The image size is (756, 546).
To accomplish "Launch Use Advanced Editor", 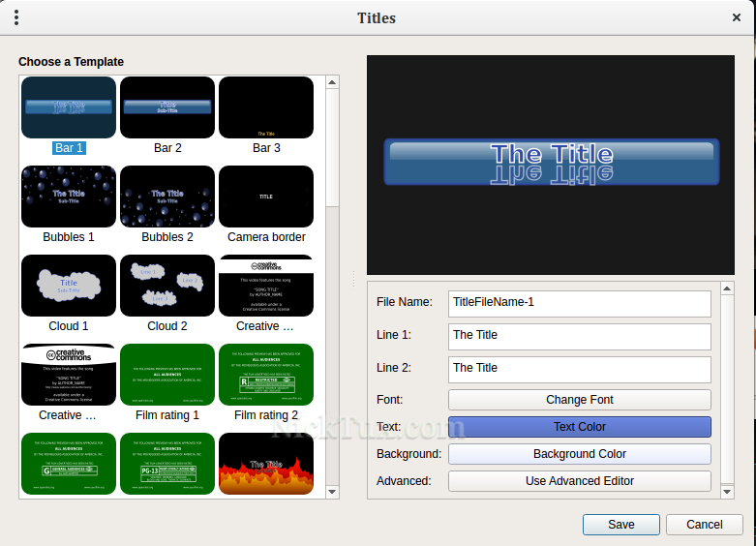I will tap(579, 481).
